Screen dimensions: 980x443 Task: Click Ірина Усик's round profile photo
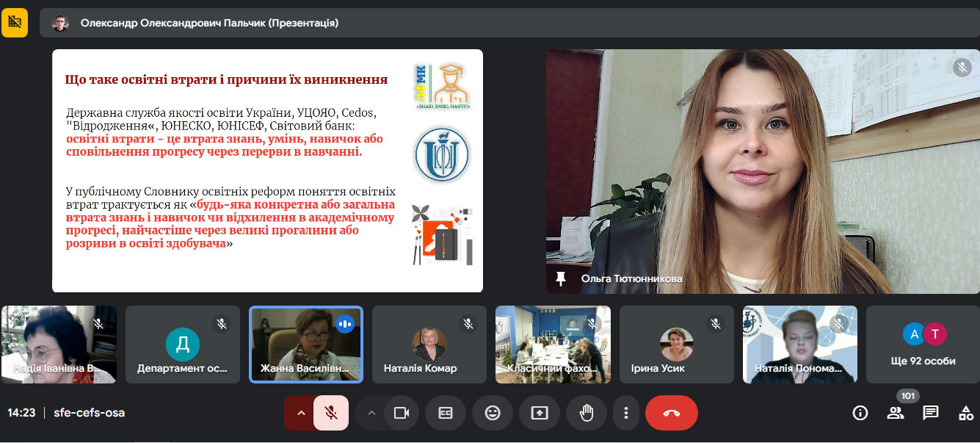(x=677, y=344)
